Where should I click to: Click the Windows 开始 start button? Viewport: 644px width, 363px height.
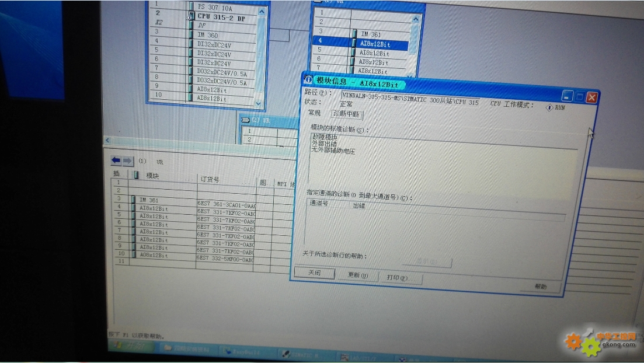click(131, 345)
